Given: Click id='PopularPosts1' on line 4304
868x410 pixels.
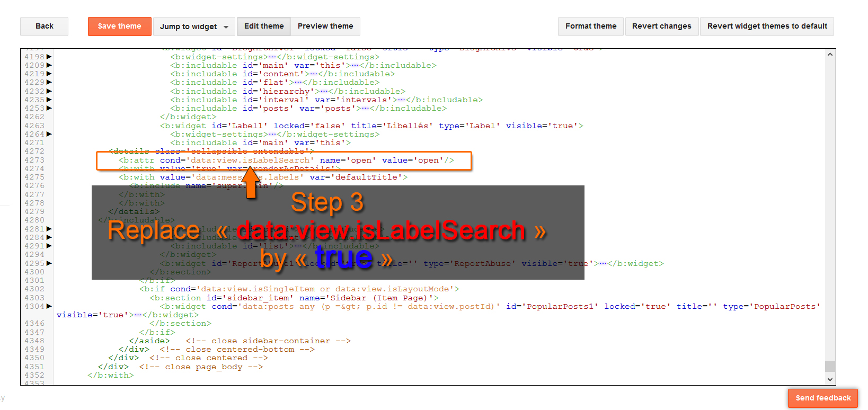Looking at the screenshot, I should click(x=552, y=306).
